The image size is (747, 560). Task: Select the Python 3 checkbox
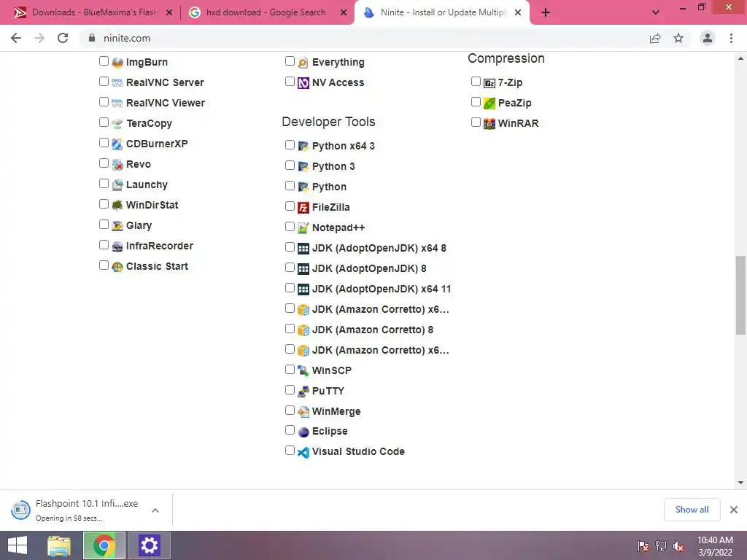tap(290, 166)
